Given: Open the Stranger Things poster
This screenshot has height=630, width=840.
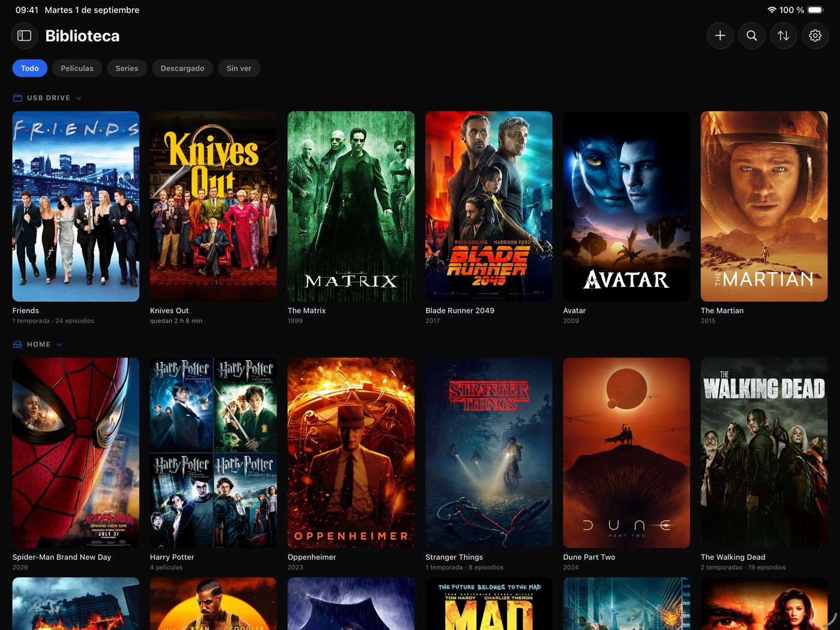Looking at the screenshot, I should pyautogui.click(x=489, y=453).
